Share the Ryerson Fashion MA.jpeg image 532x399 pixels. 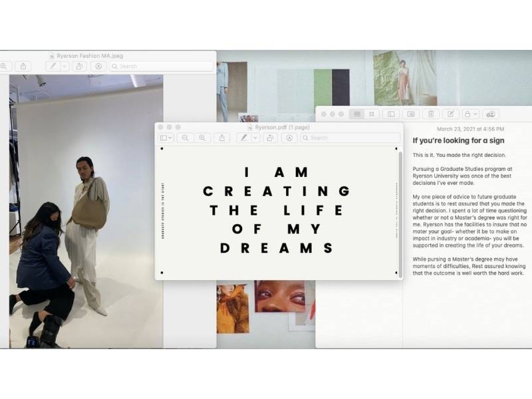click(23, 66)
